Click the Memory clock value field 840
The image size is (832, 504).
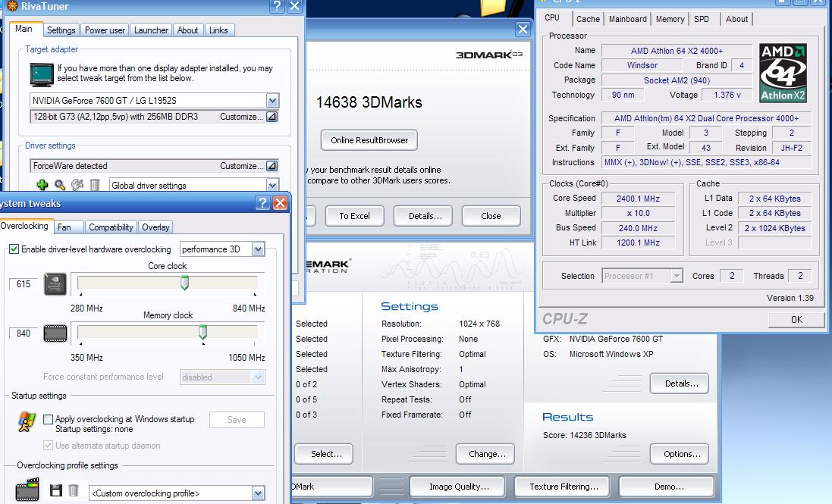[x=24, y=333]
